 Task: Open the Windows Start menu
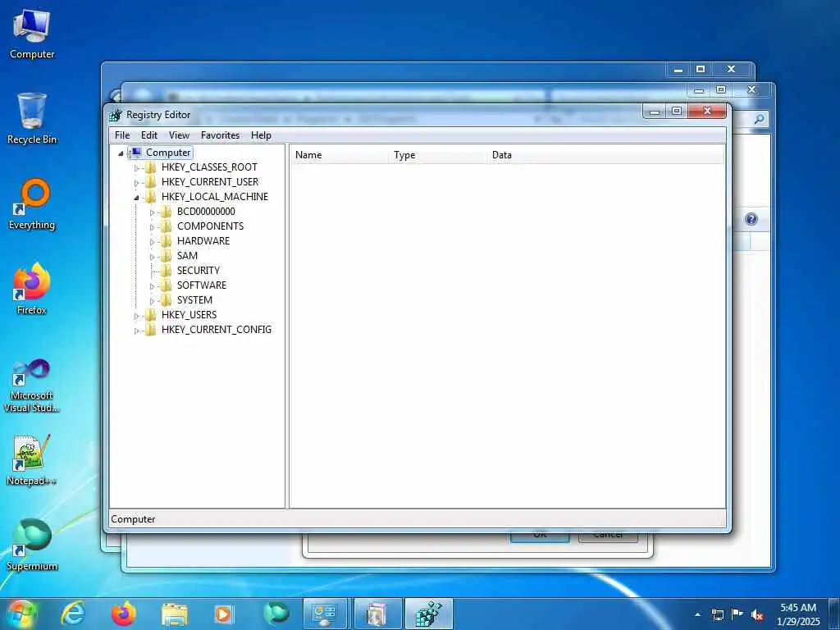click(21, 614)
